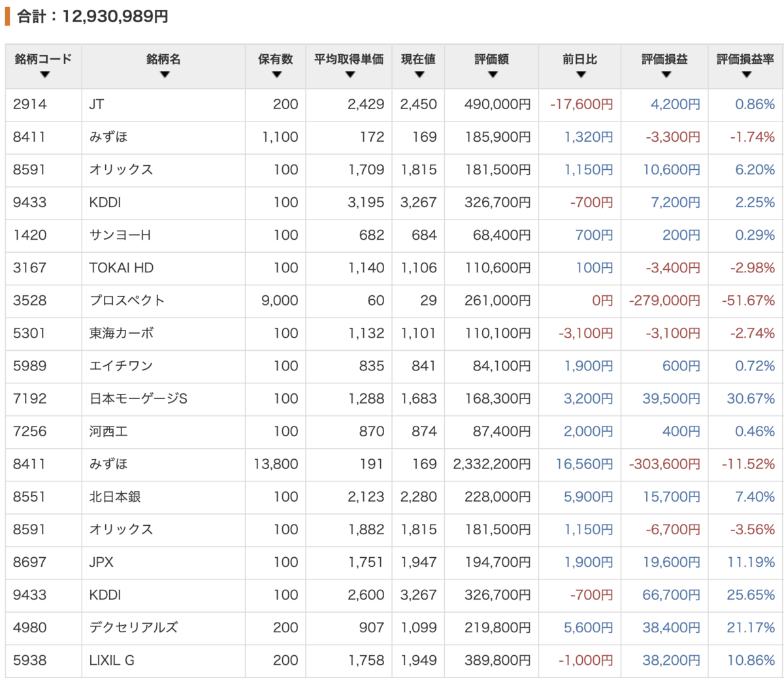Viewport: 784px width, 678px height.
Task: Select the 日本モーゲージS stock name
Action: click(x=139, y=398)
